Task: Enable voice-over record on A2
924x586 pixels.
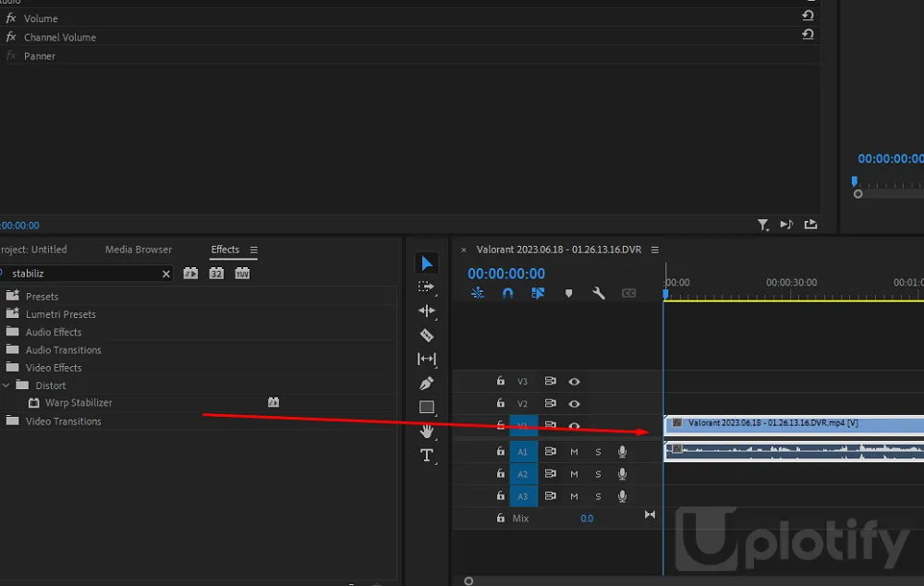Action: [x=622, y=474]
